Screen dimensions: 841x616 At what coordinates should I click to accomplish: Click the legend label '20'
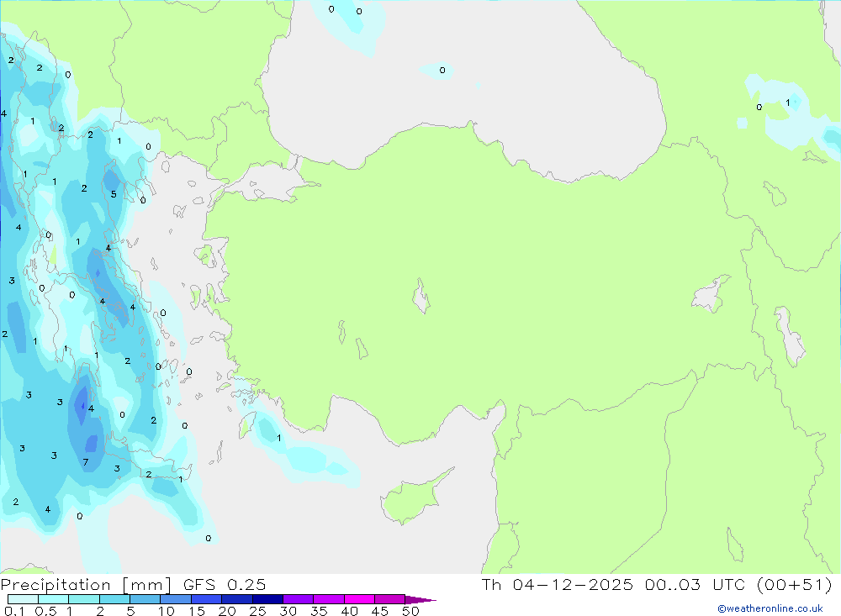[227, 611]
